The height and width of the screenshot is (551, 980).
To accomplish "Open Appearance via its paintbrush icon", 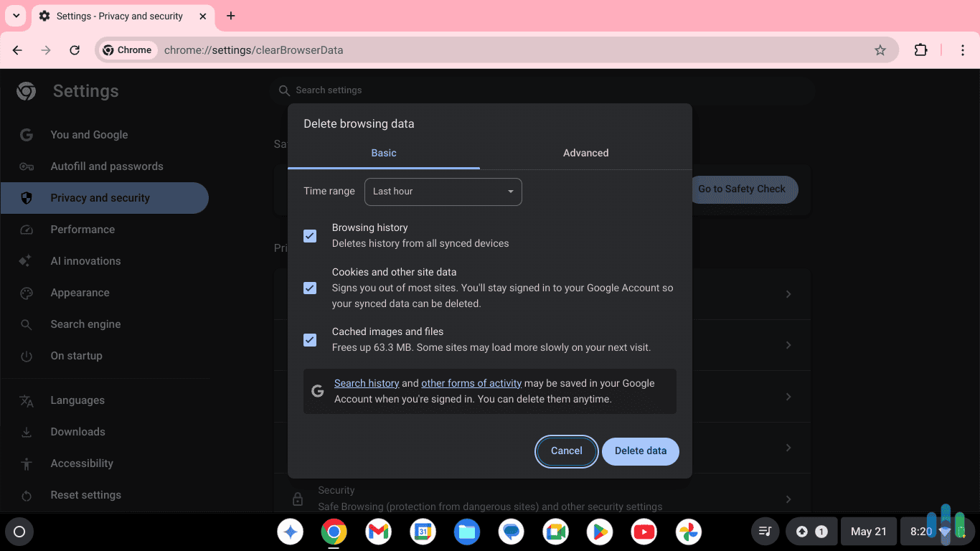I will 26,293.
